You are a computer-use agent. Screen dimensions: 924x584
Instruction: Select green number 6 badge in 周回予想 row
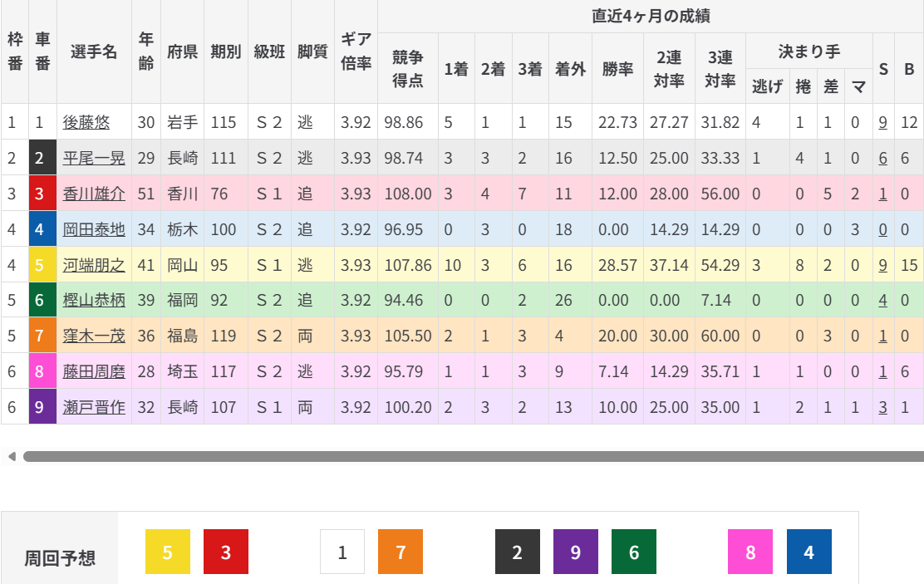634,552
